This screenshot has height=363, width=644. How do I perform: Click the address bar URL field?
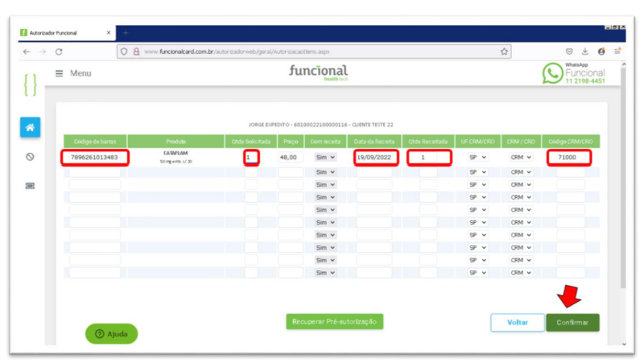[x=314, y=52]
